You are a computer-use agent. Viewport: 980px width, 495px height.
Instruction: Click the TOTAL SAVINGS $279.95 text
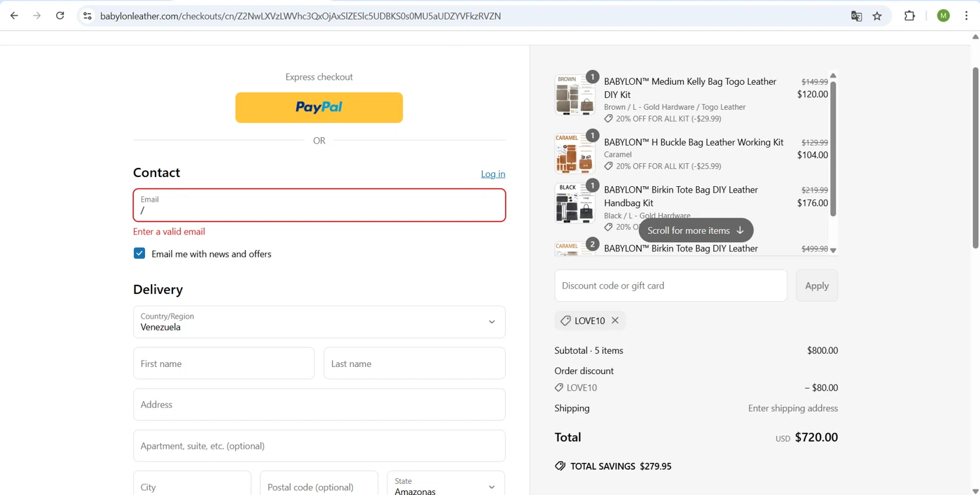pyautogui.click(x=621, y=466)
